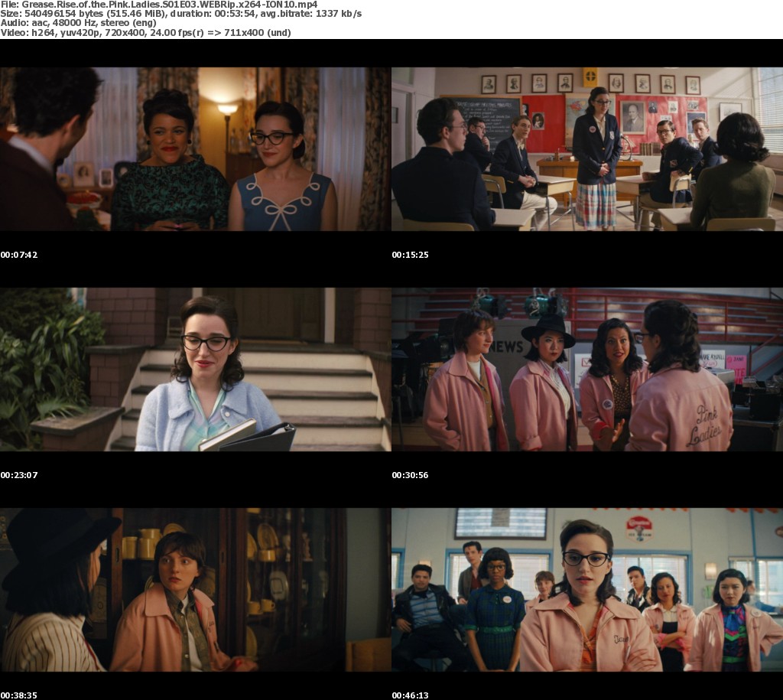Click the 00:07:42 timestamp label
Image resolution: width=783 pixels, height=700 pixels.
coord(19,255)
